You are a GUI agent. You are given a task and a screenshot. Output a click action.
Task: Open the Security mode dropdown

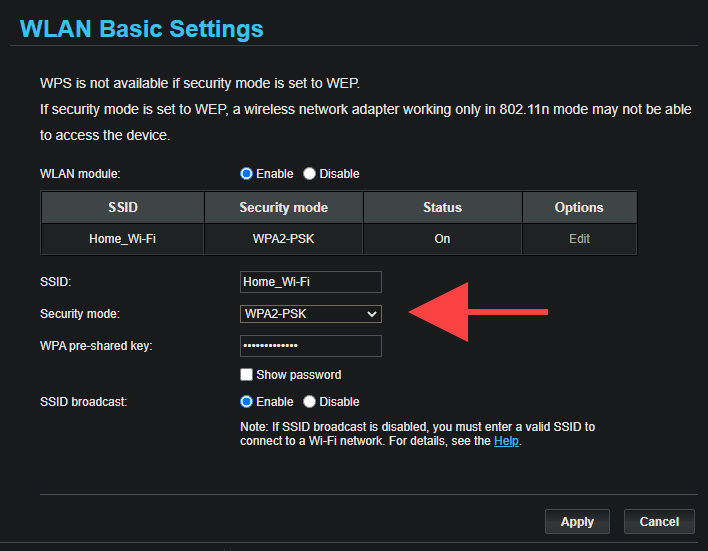311,314
